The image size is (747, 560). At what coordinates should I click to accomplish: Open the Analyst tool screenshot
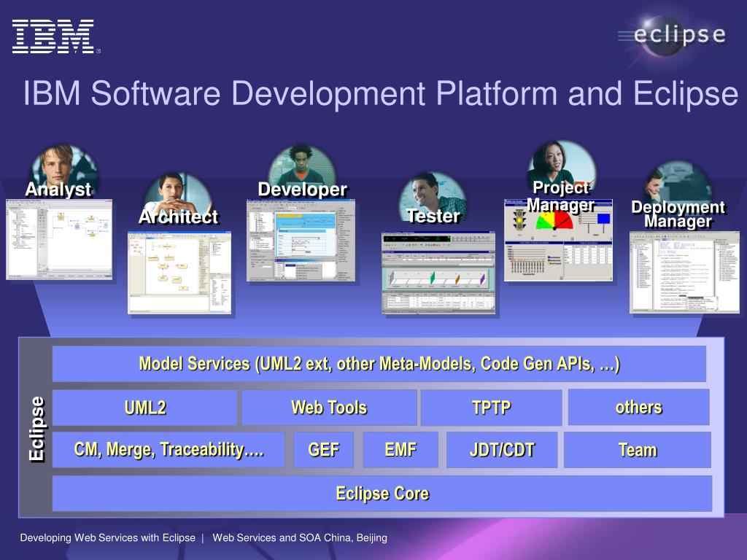point(59,239)
